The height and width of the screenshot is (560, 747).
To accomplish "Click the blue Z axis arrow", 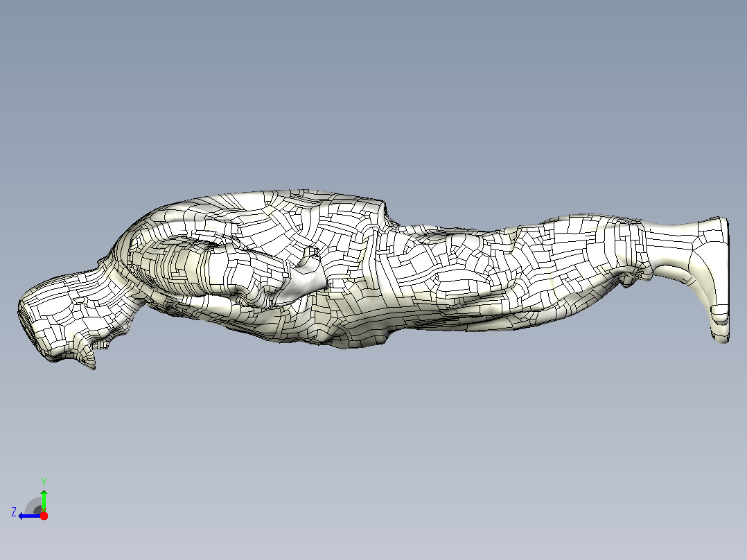I will pyautogui.click(x=28, y=516).
